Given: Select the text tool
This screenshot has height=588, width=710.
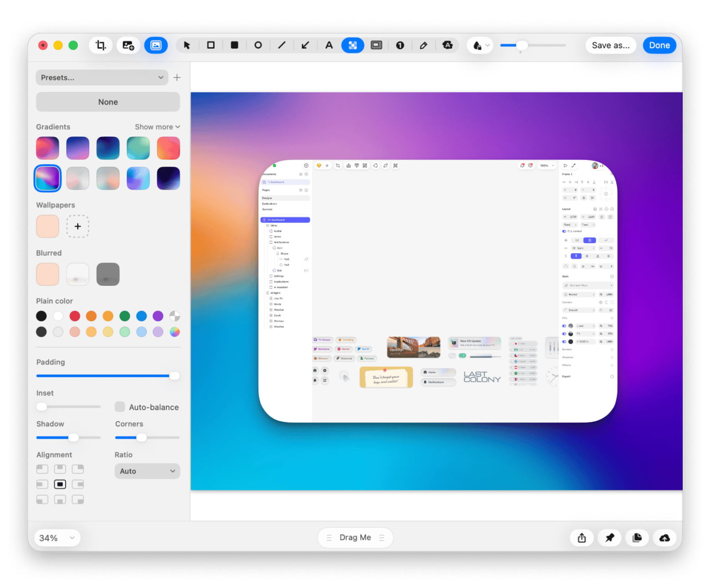Looking at the screenshot, I should (329, 46).
